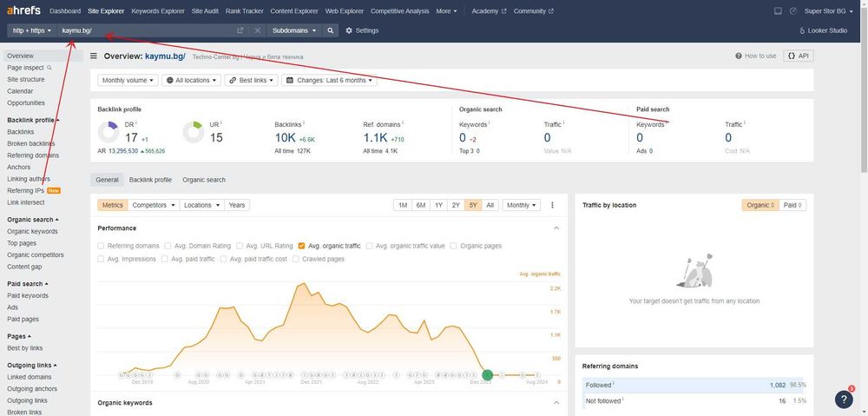Click the monitor icon in top bar
868x416 pixels.
coord(778,11)
